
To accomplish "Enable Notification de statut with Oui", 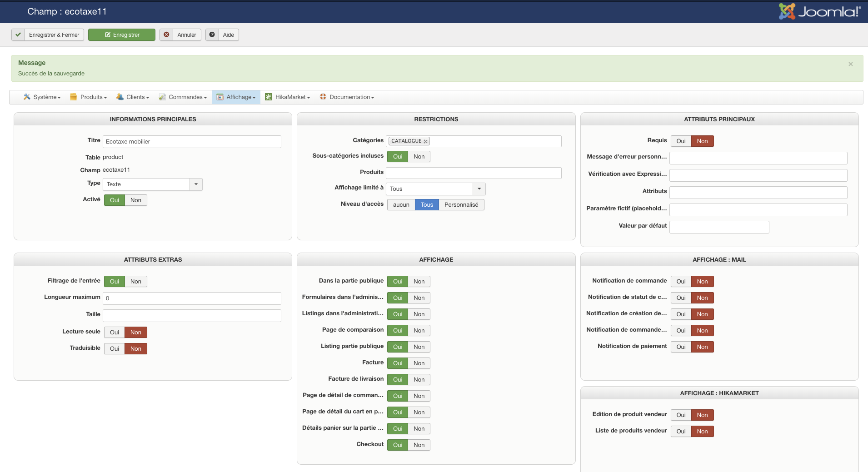I will [x=681, y=298].
